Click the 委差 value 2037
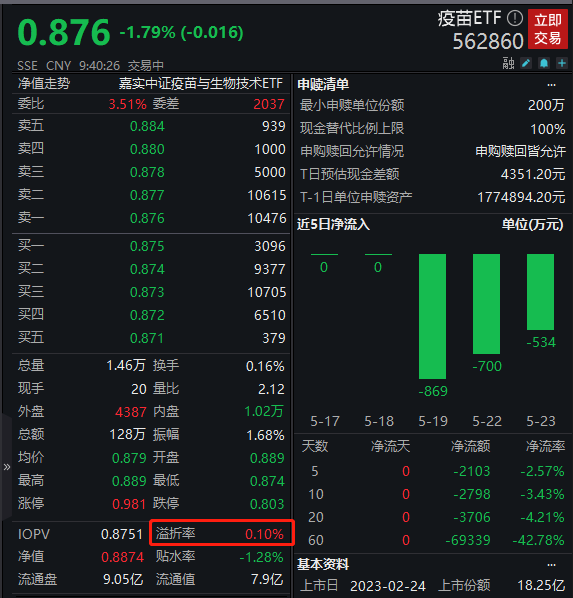The image size is (573, 598). [x=269, y=104]
